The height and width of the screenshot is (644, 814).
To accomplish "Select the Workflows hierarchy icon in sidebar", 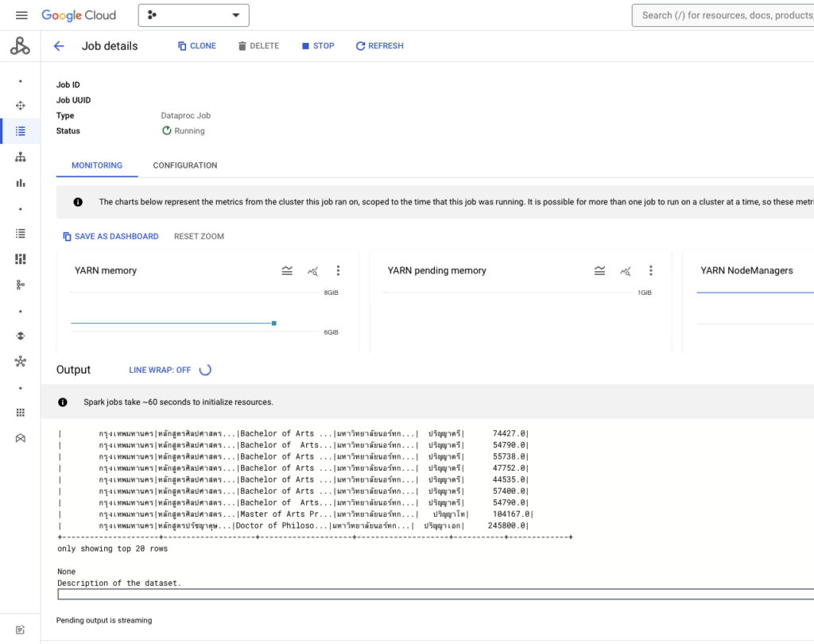I will pyautogui.click(x=21, y=157).
